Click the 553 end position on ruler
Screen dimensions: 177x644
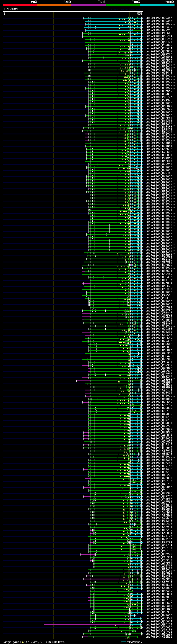pyautogui.click(x=140, y=14)
